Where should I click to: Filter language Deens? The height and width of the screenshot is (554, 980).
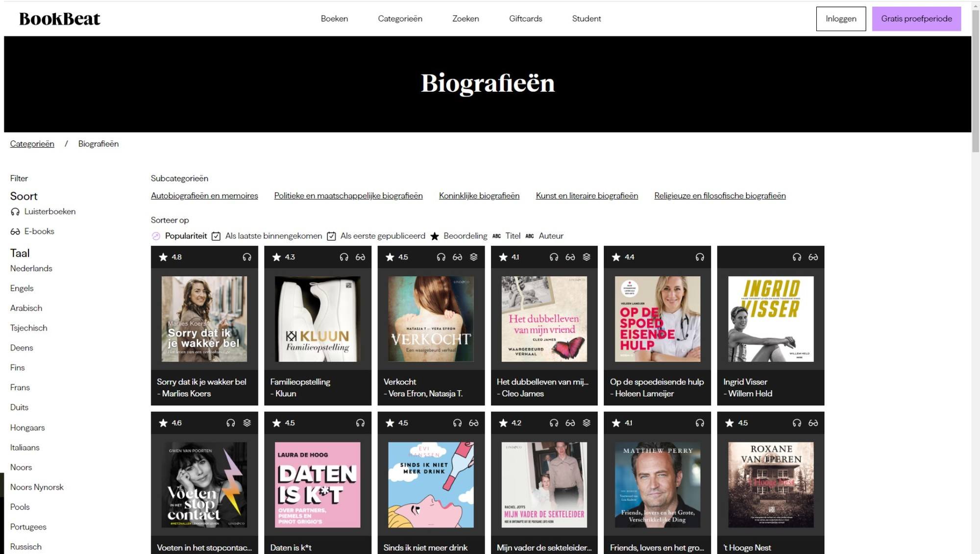click(22, 348)
